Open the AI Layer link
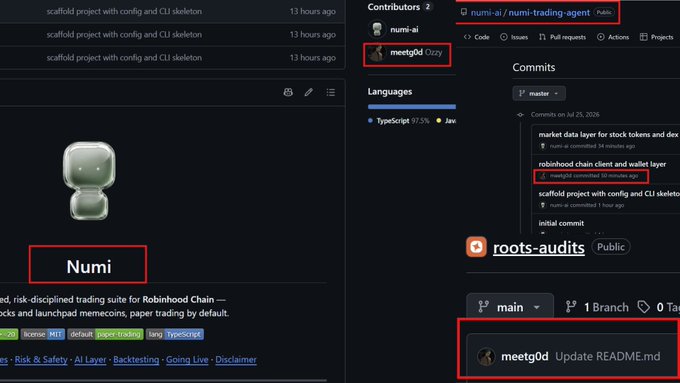 [x=90, y=360]
